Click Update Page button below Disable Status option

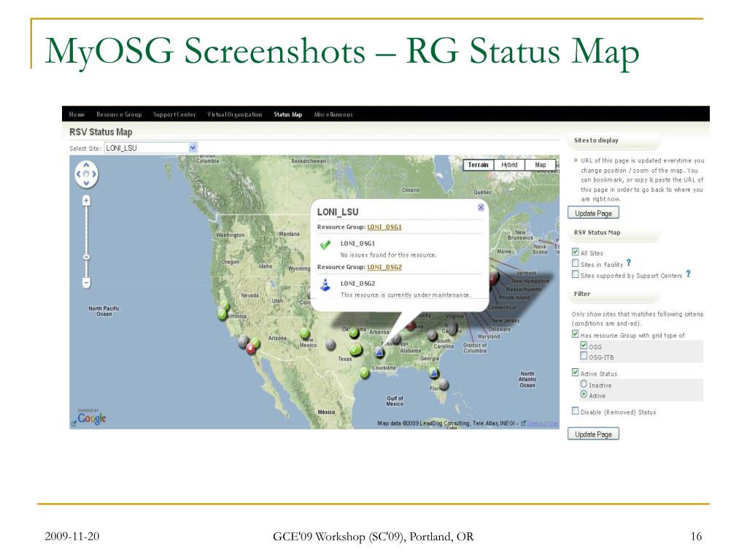click(593, 434)
